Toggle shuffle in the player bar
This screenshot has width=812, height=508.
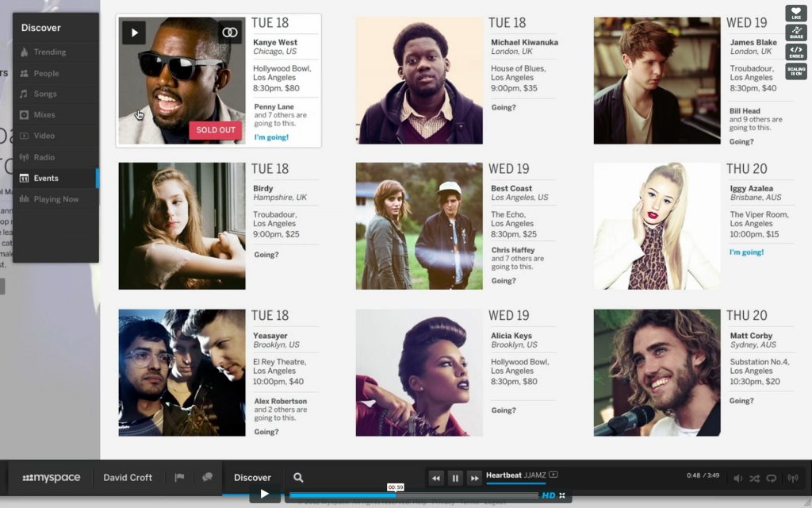pyautogui.click(x=755, y=479)
